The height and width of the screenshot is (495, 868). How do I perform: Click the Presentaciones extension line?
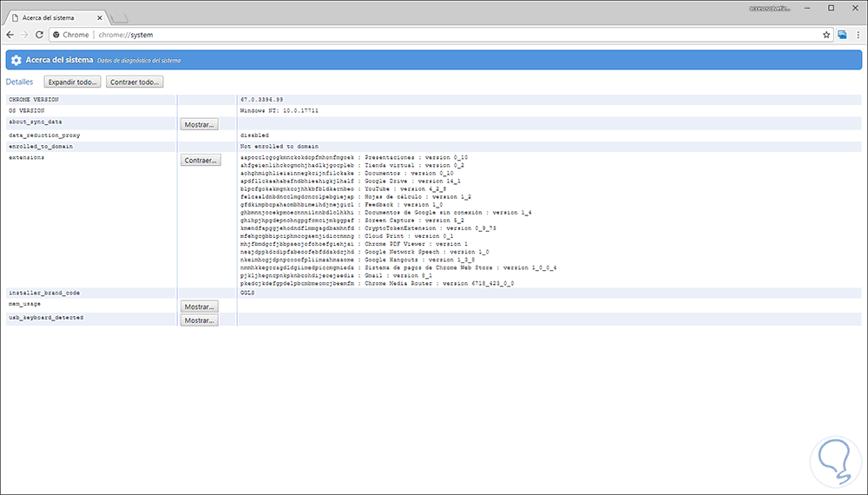coord(354,158)
